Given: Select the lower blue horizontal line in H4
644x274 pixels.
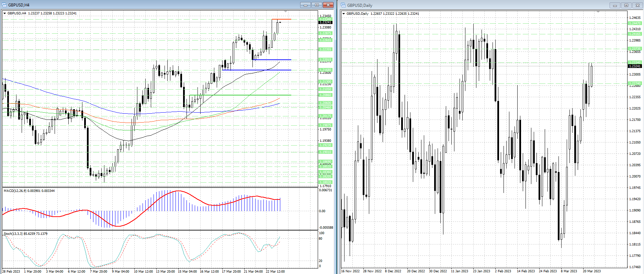Looking at the screenshot, I should (257, 70).
